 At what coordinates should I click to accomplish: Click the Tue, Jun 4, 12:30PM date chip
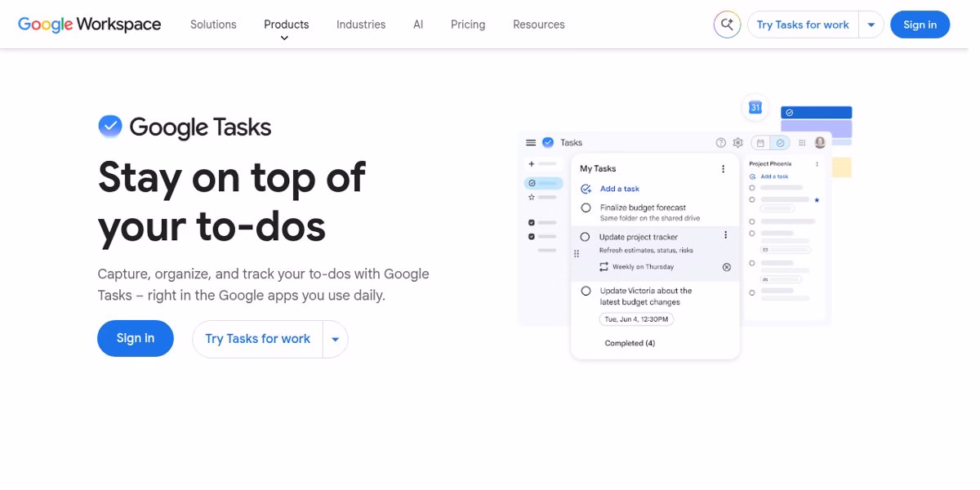coord(637,319)
